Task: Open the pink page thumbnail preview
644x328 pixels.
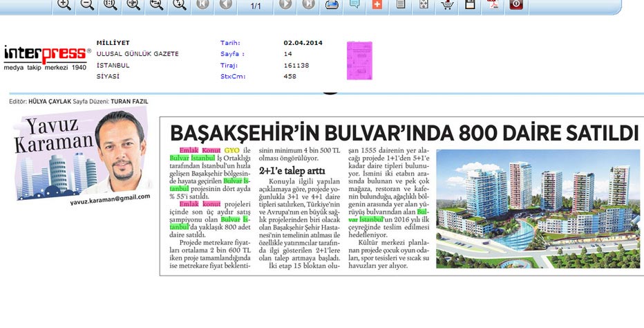Action: pyautogui.click(x=359, y=60)
